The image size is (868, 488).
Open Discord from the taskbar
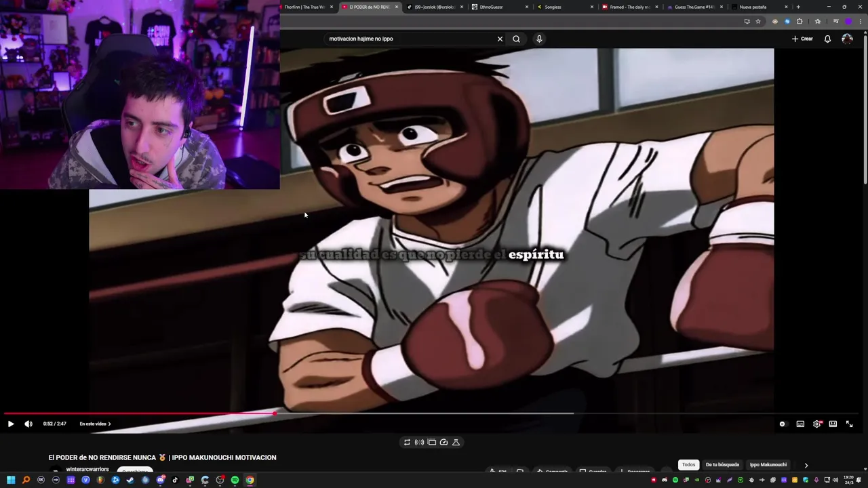(160, 480)
